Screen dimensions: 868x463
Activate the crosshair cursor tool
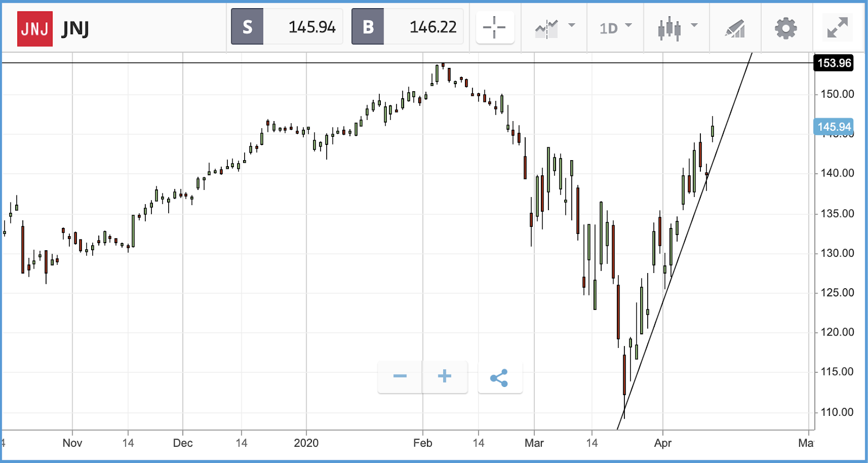tap(495, 27)
